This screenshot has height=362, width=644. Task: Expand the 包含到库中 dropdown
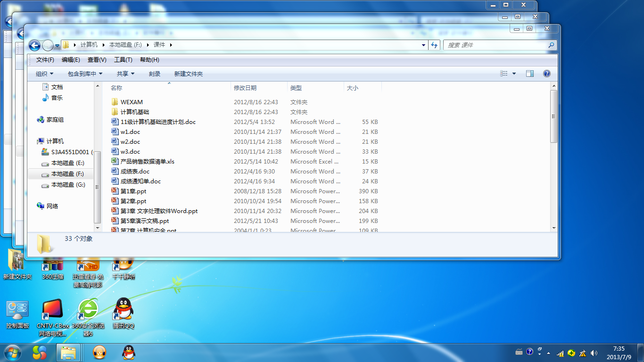point(85,74)
